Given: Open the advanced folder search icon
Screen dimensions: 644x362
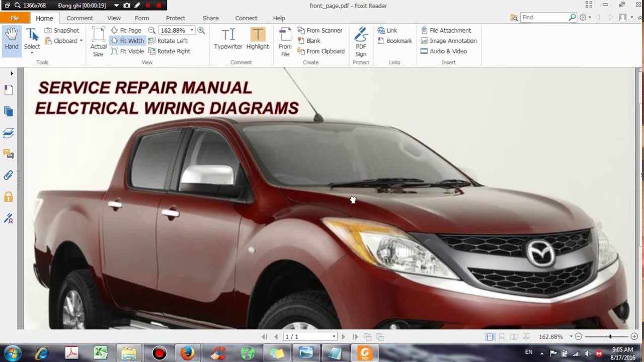Looking at the screenshot, I should click(x=514, y=18).
